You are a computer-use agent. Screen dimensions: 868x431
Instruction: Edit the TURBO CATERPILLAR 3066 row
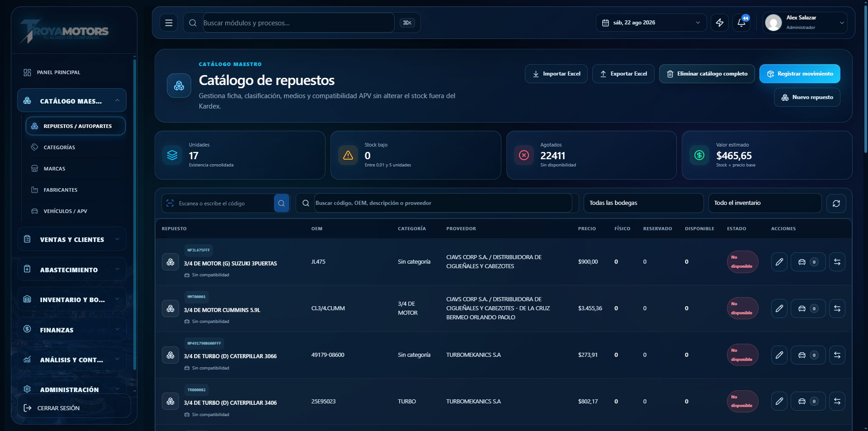tap(779, 355)
